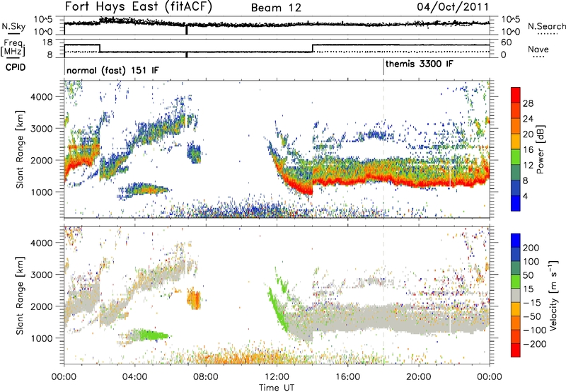Click the "-15" velocity colorbar label
This screenshot has height=392, width=566.
point(532,303)
